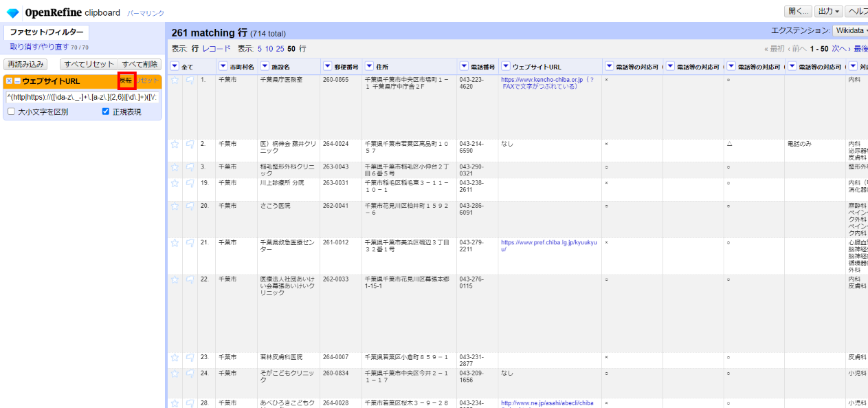Open the 施設名 column dropdown
This screenshot has width=868, height=408.
265,67
